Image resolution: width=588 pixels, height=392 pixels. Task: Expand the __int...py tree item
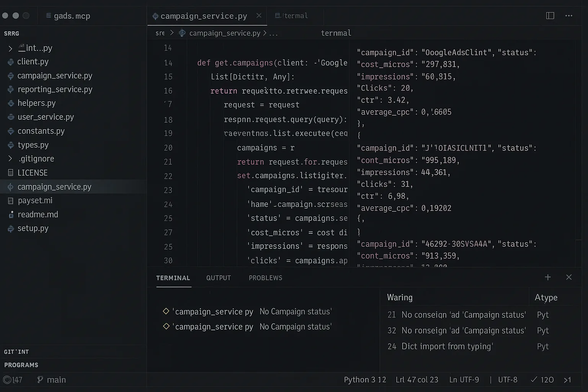pyautogui.click(x=10, y=48)
